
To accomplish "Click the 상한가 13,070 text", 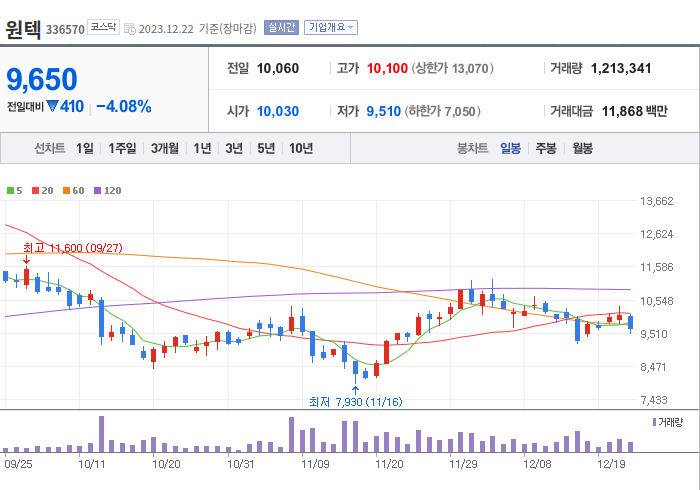I will (453, 68).
